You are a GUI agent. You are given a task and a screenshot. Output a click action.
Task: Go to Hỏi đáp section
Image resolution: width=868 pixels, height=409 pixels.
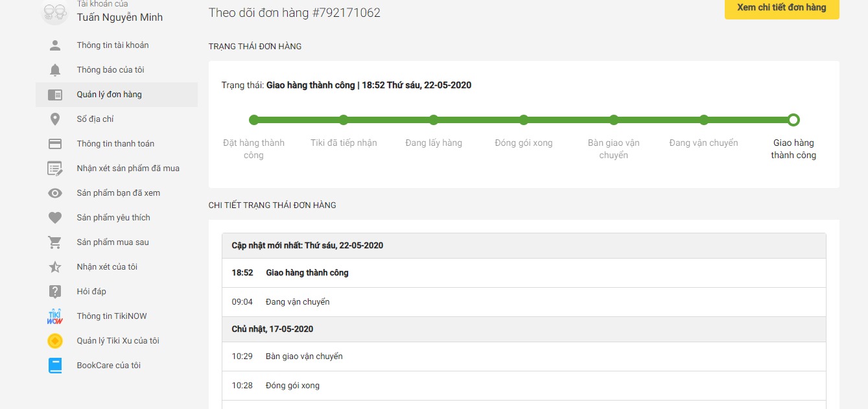(x=91, y=292)
